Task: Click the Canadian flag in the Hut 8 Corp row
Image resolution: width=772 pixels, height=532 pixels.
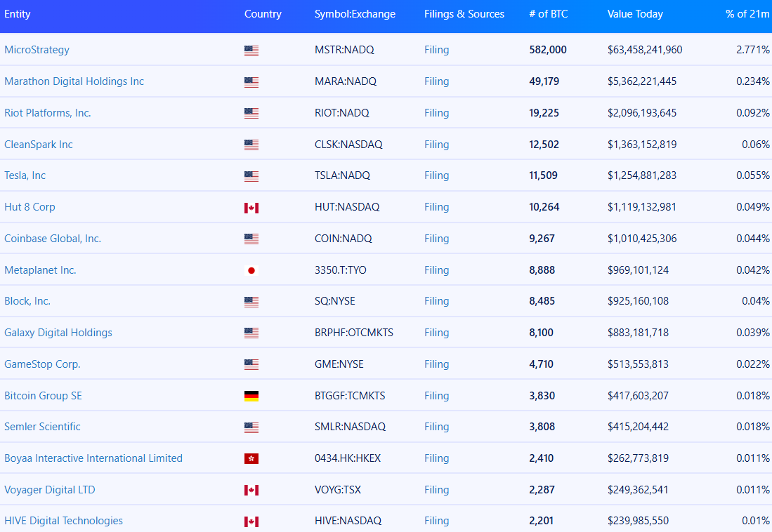Action: tap(251, 208)
